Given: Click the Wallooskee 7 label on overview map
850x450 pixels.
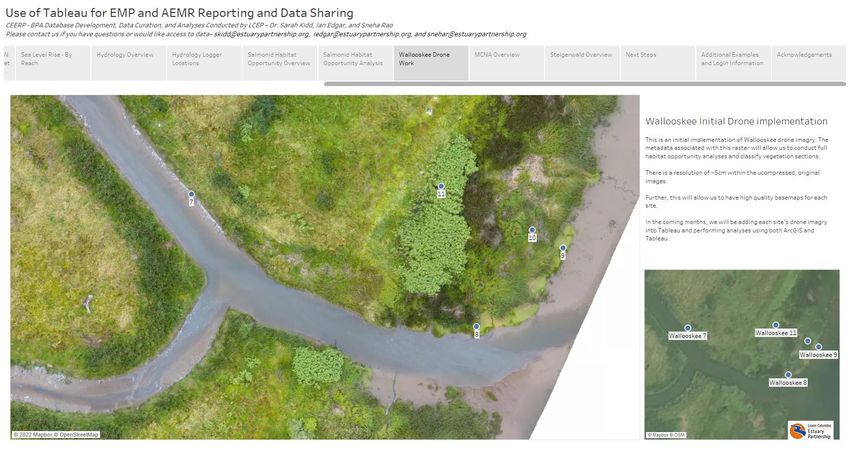Looking at the screenshot, I should click(687, 336).
